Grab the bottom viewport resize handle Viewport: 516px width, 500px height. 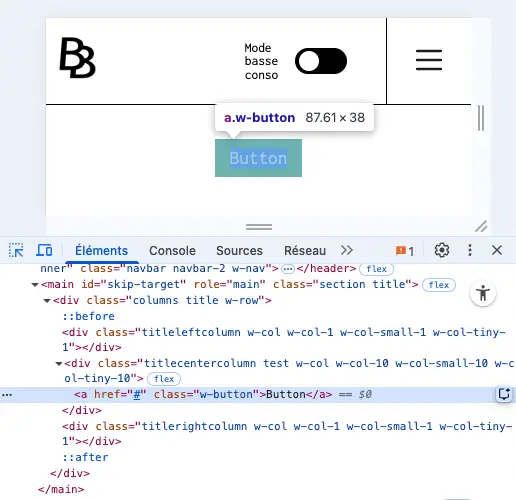pyautogui.click(x=259, y=227)
